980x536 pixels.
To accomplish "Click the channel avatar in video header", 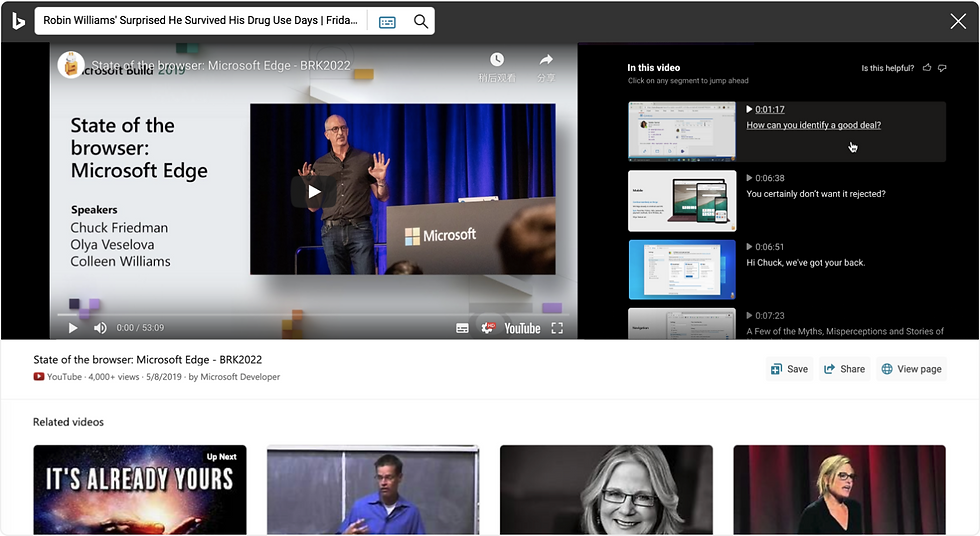I will coord(71,64).
